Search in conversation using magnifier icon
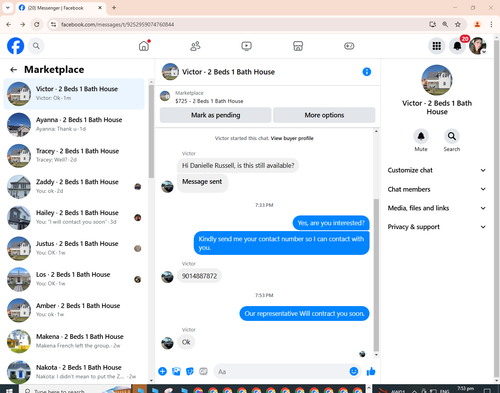500x393 pixels. (x=452, y=136)
